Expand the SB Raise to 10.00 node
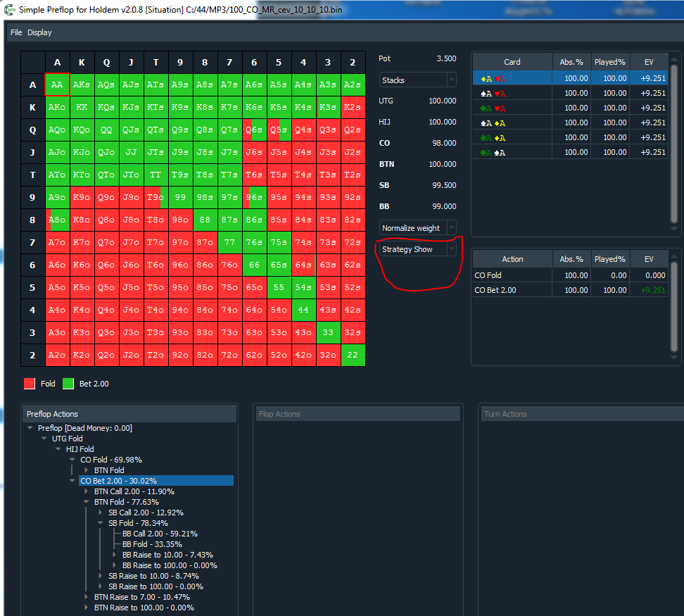 tap(101, 576)
